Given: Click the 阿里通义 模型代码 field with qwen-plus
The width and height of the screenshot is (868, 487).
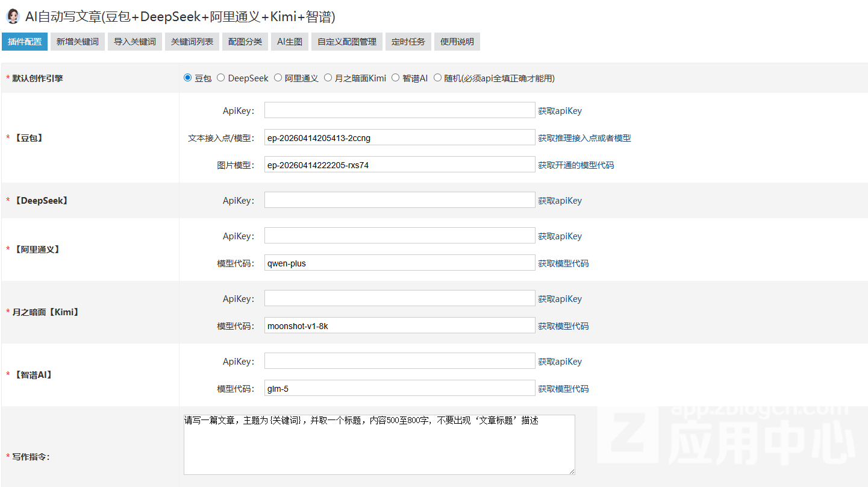Looking at the screenshot, I should pyautogui.click(x=400, y=263).
